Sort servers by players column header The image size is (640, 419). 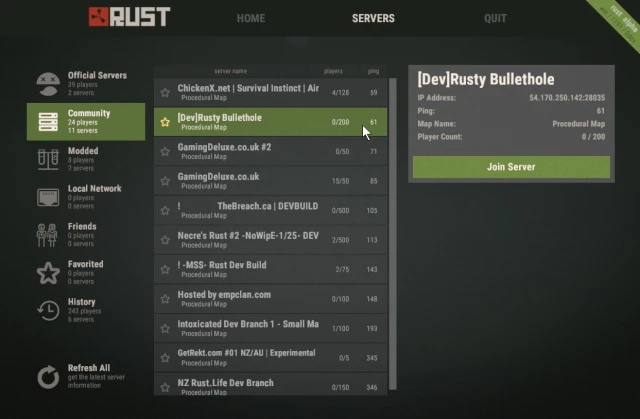coord(333,71)
